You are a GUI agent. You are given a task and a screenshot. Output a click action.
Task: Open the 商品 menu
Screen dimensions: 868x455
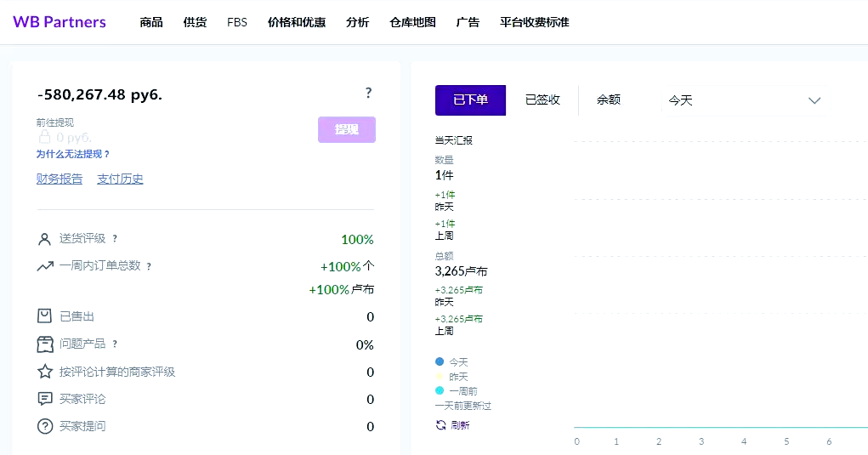pyautogui.click(x=151, y=22)
